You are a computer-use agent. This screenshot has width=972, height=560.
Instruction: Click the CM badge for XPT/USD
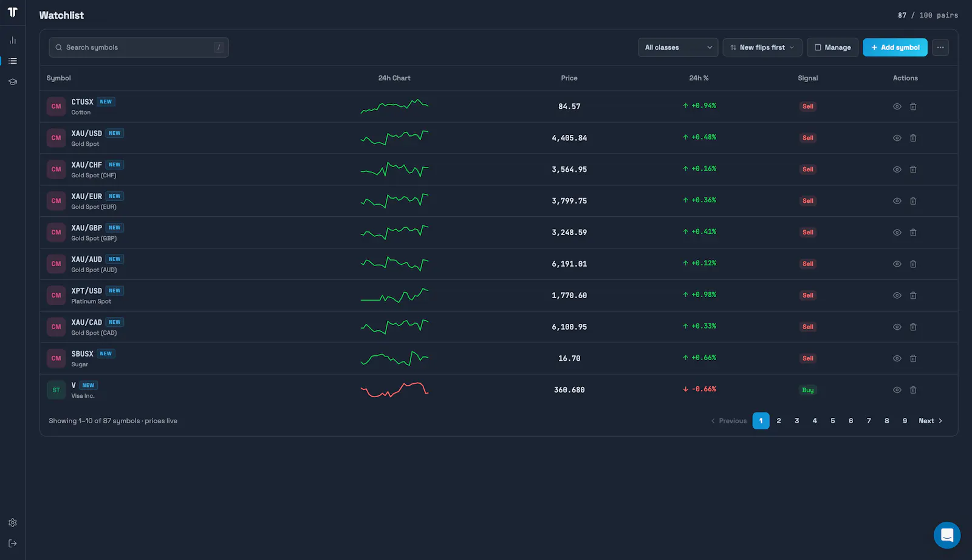(x=56, y=295)
